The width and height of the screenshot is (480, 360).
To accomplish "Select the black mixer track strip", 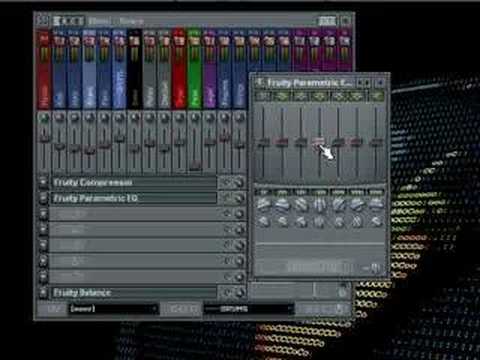I will point(135,69).
